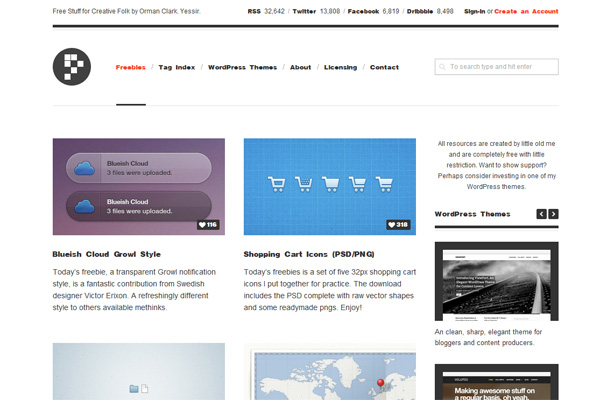Open the Tag Index page
Viewport: 600px width, 400px height.
[x=177, y=67]
